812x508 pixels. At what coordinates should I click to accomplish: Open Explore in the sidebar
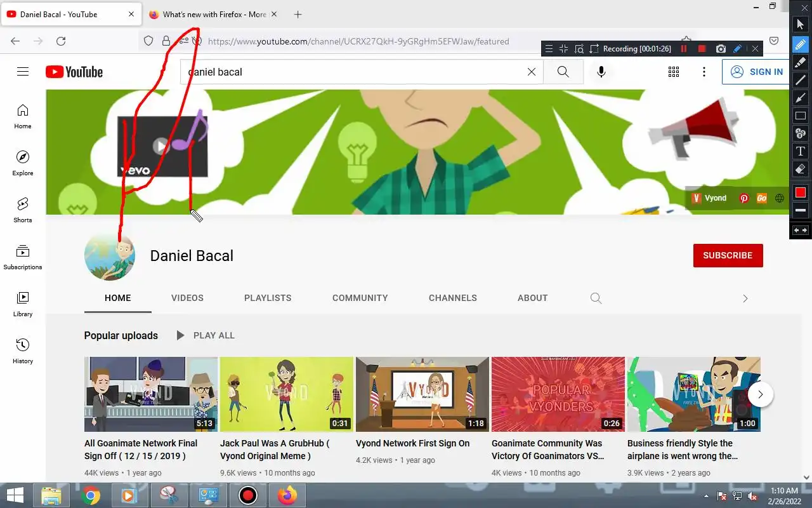[23, 163]
